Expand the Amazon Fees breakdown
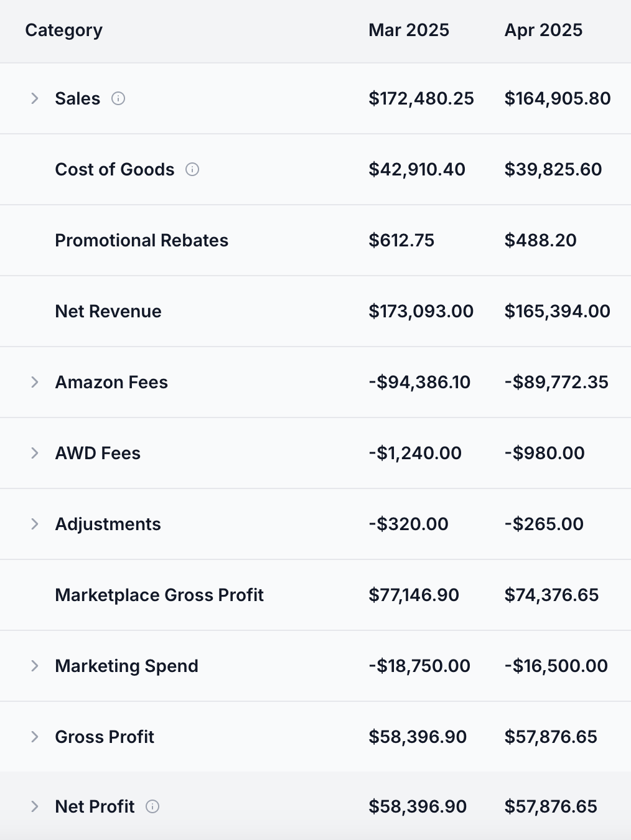 (34, 382)
